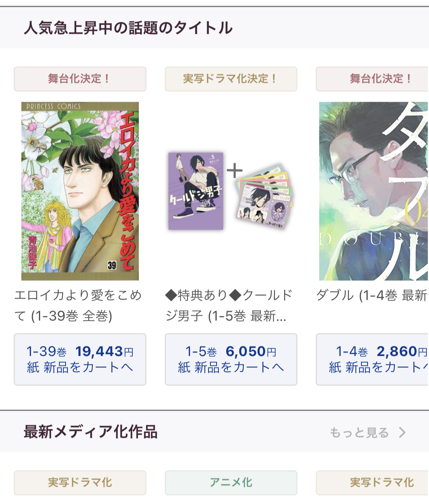Select the 舞台化決定！ tag above エロイカ

(x=80, y=79)
